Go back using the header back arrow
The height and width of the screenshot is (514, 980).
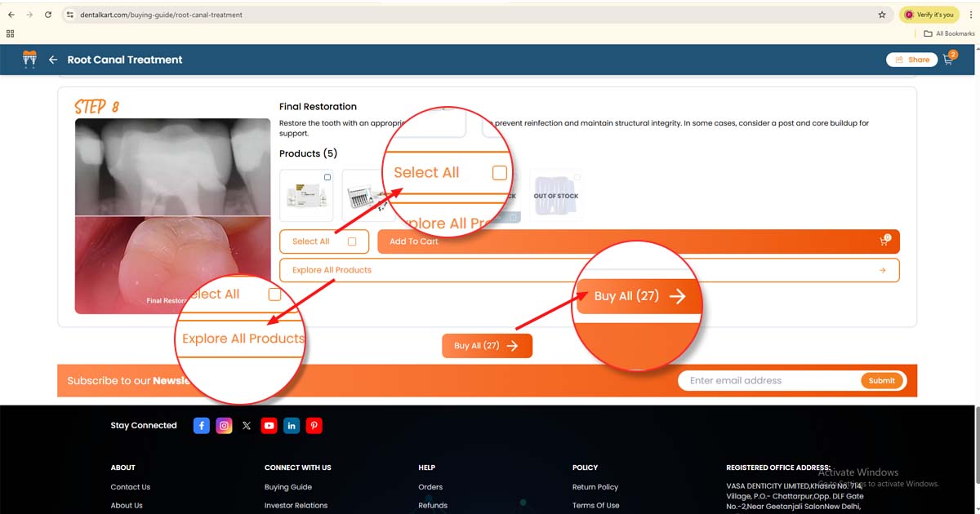tap(53, 60)
